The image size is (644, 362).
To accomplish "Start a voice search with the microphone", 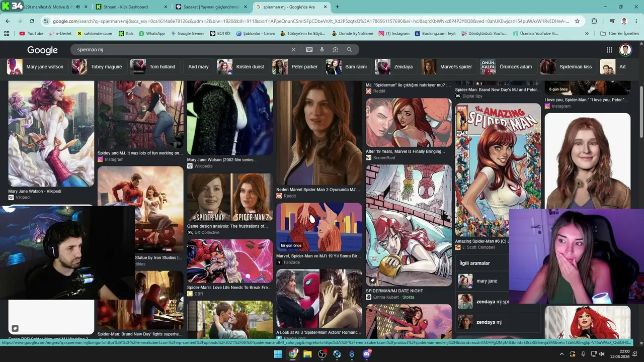I will [322, 50].
